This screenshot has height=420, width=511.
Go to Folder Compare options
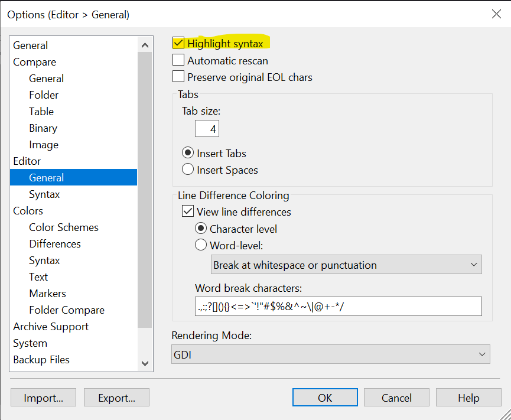click(66, 310)
